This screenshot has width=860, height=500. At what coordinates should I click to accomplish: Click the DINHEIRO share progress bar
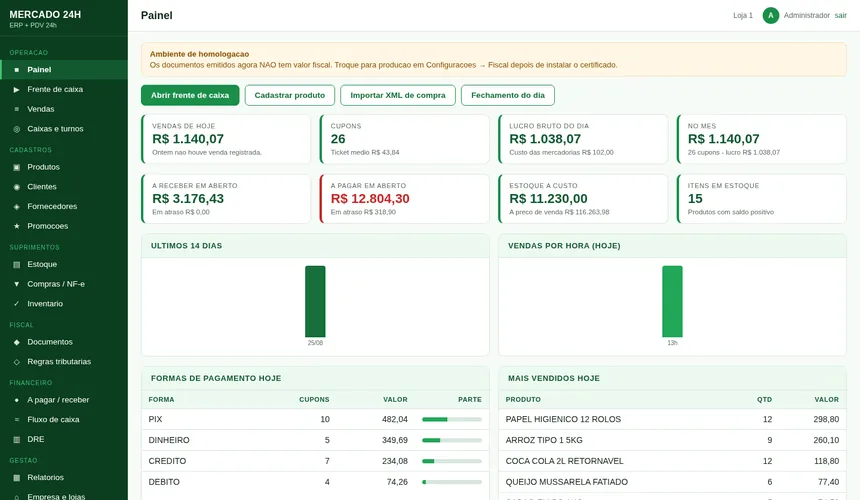(452, 440)
